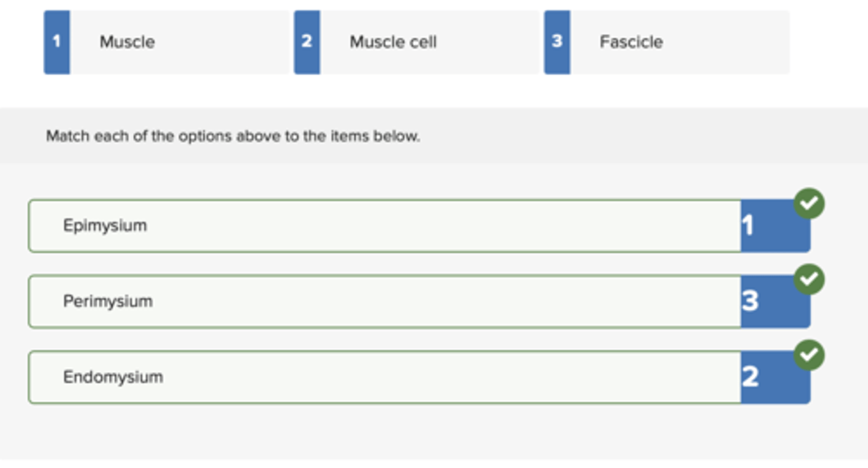This screenshot has height=468, width=868.
Task: Click the Fascicle text label
Action: 631,42
